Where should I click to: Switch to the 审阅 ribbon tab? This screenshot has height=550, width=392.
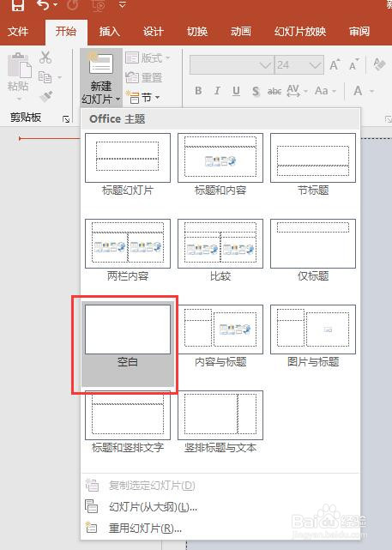(x=359, y=32)
